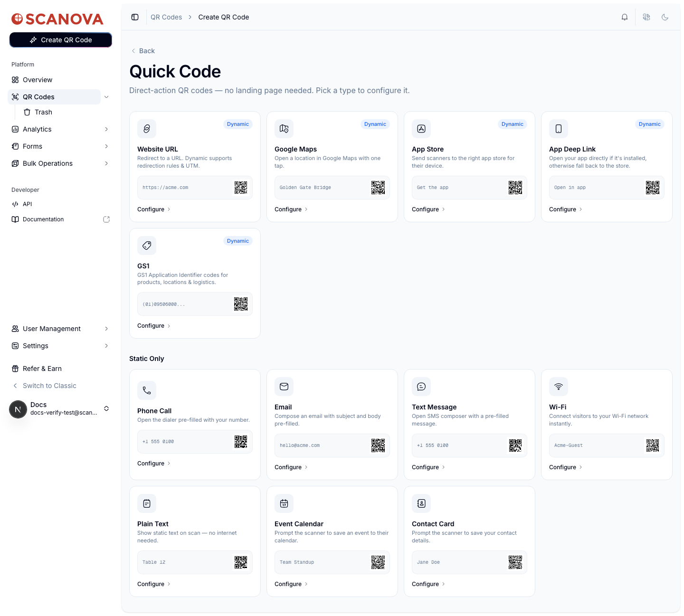
Task: Click the Scanova logo
Action: click(x=57, y=19)
